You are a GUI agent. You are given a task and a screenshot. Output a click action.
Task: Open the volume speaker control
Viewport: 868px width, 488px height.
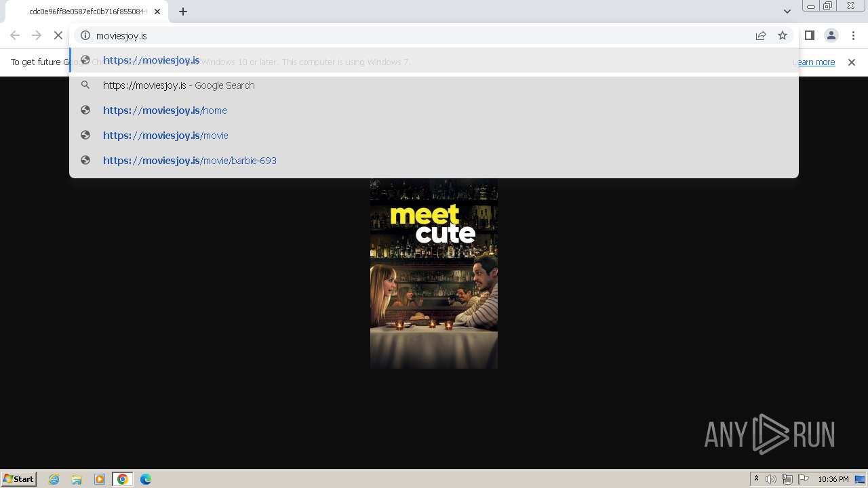(771, 479)
